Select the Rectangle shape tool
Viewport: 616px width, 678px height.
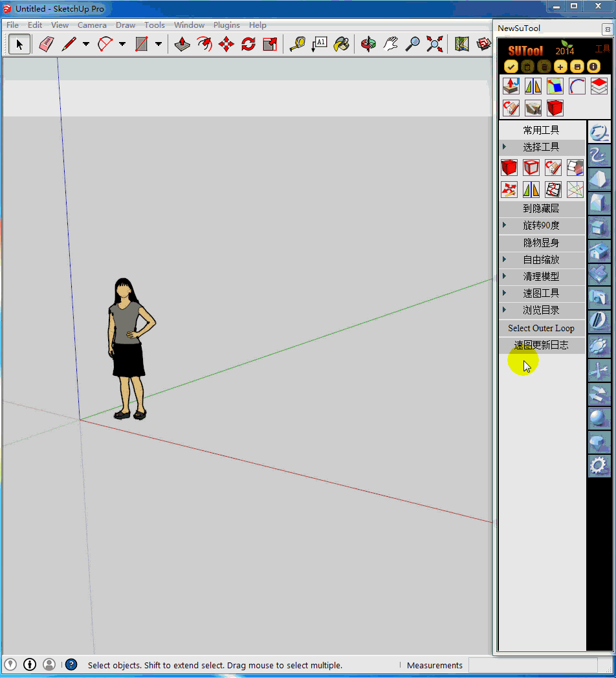tap(142, 44)
